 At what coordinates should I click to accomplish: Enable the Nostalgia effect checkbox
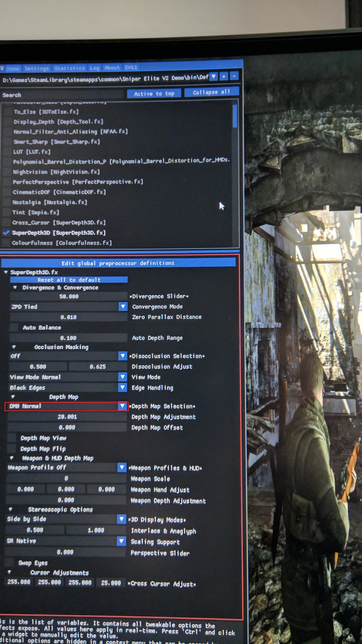click(x=7, y=202)
